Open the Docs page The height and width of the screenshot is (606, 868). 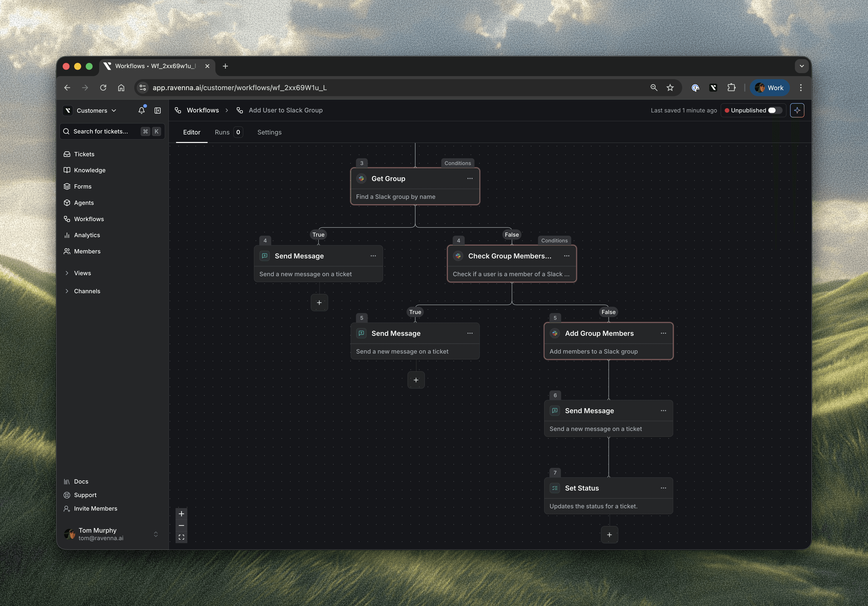(81, 481)
